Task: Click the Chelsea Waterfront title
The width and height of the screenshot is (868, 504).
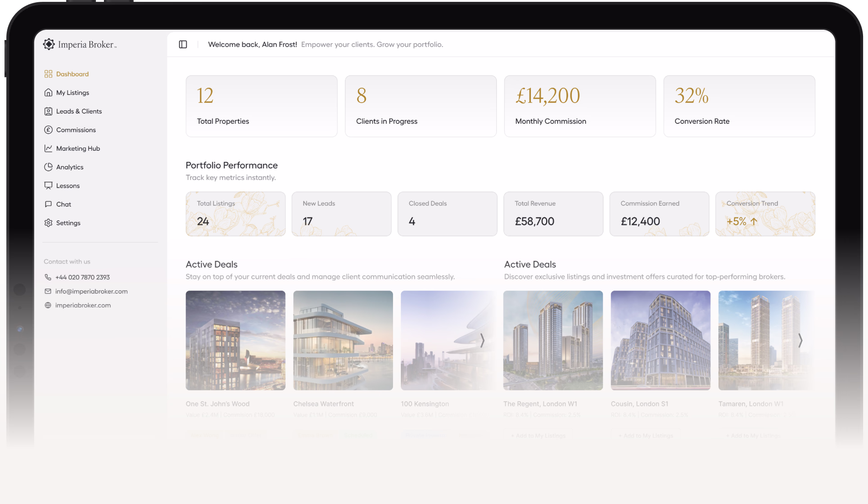Action: (324, 404)
